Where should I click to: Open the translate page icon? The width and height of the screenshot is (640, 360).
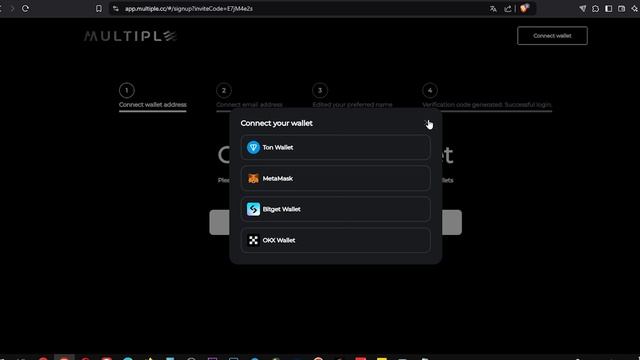tap(493, 9)
